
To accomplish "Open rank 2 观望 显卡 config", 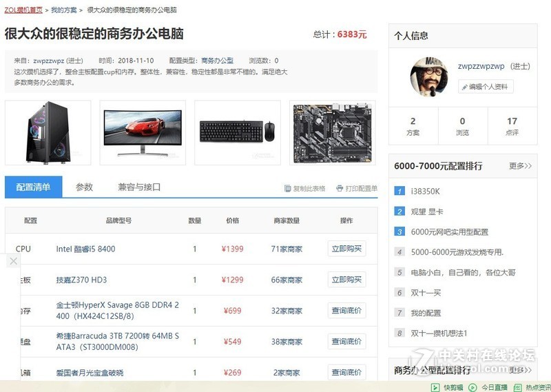I will 427,212.
